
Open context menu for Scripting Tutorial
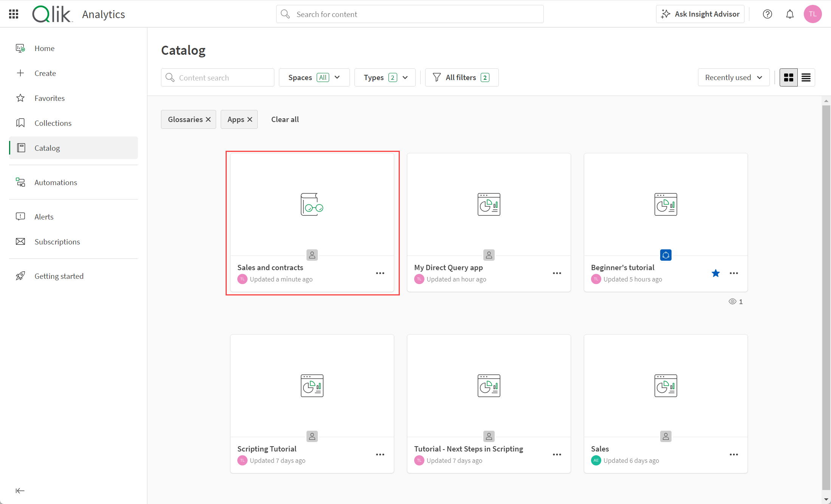pyautogui.click(x=381, y=454)
